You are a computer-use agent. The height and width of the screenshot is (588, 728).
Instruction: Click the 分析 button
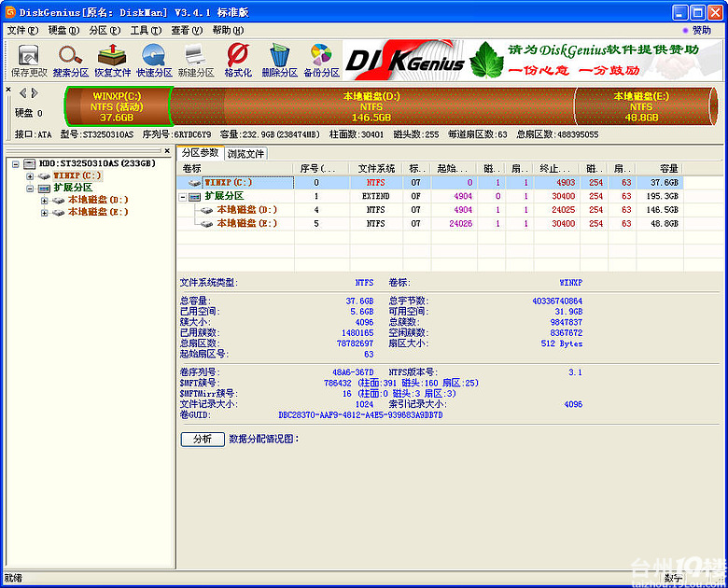pyautogui.click(x=202, y=439)
